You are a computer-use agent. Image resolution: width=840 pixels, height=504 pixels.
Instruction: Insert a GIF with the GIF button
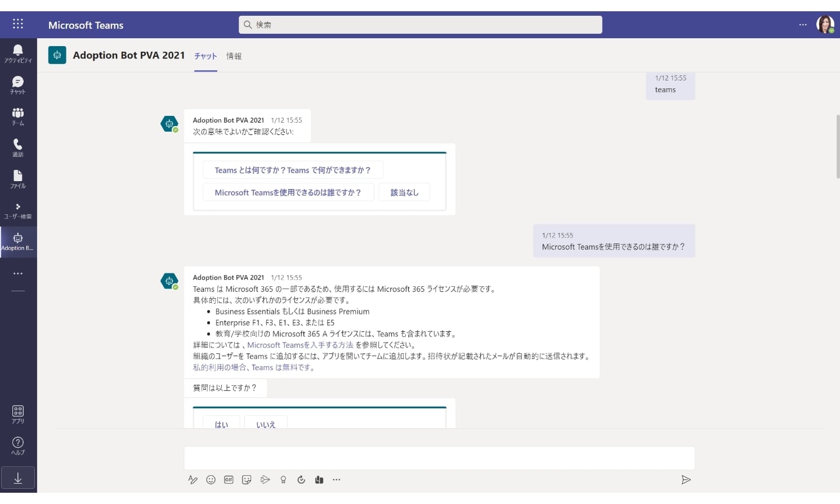pos(229,480)
